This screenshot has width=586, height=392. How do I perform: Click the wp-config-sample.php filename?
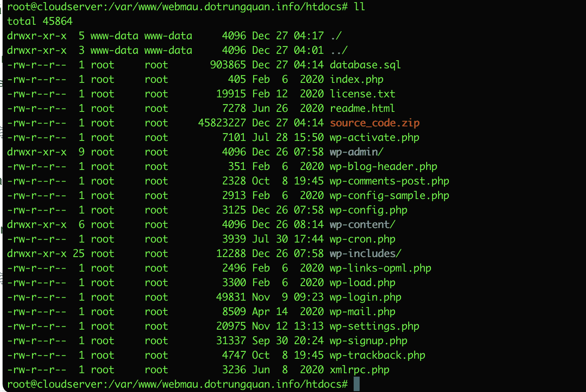click(x=389, y=196)
